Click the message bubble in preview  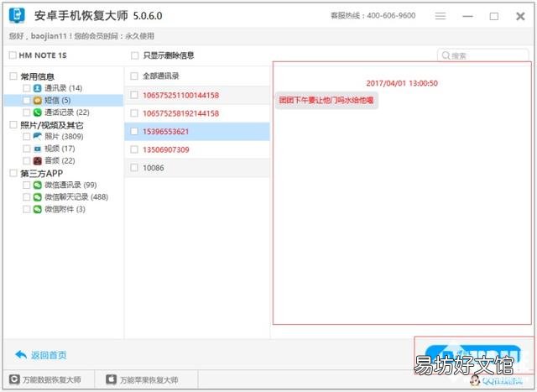coord(326,101)
